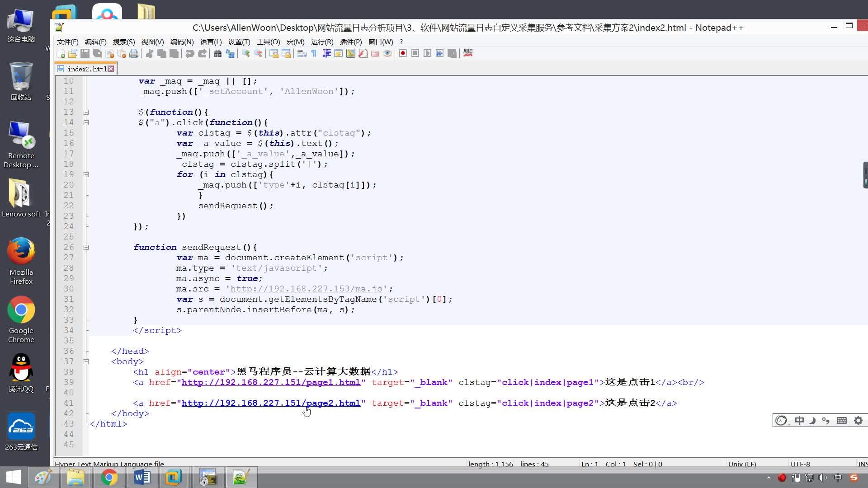Screen dimensions: 868x488
Task: Click the Open file toolbar icon
Action: pyautogui.click(x=72, y=53)
